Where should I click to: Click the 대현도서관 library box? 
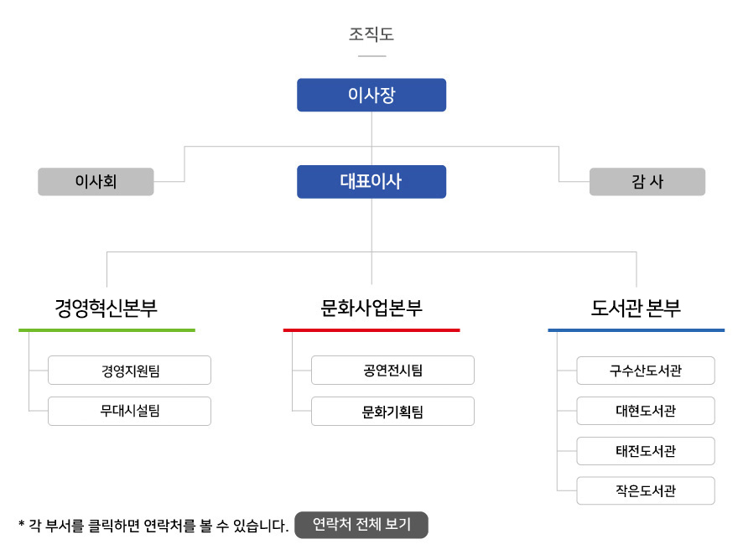646,411
